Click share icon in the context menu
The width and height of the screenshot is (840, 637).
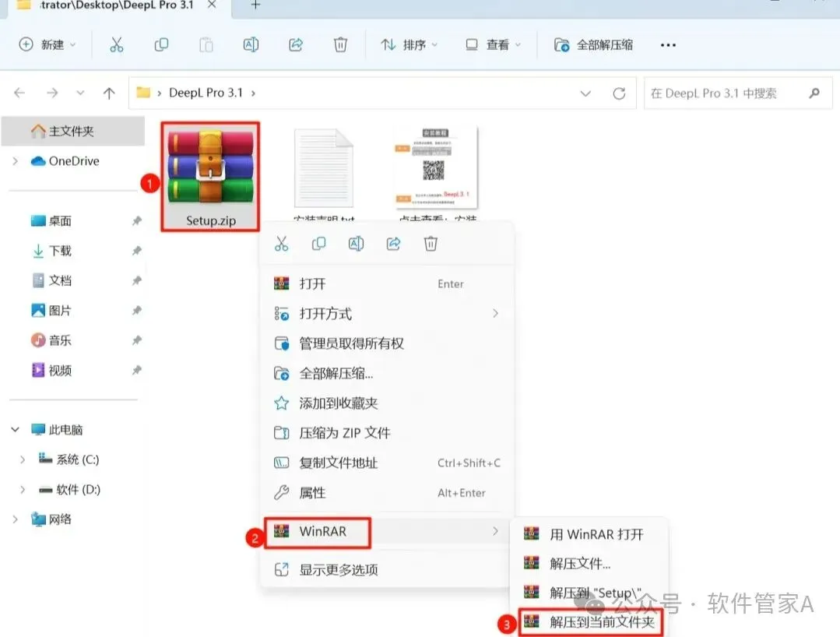tap(393, 245)
